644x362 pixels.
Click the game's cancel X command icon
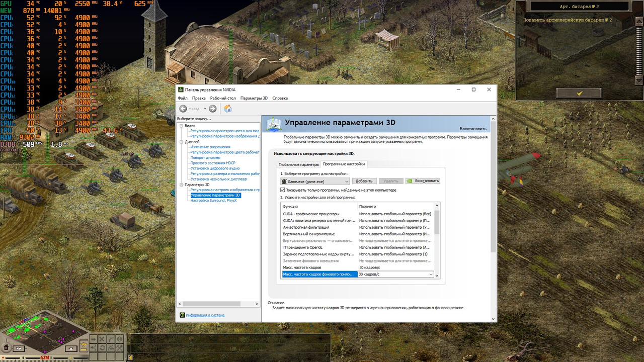[x=102, y=339]
